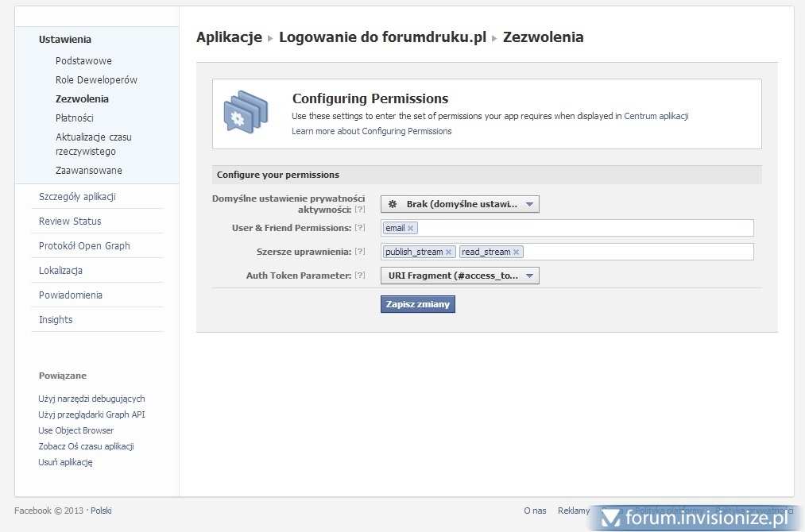Remove the email permission tag

point(411,229)
